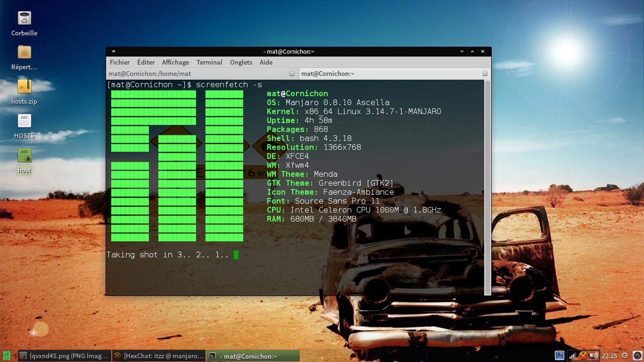Click the power/logout icon beside the clock
Image resolution: width=644 pixels, height=362 pixels.
[625, 356]
